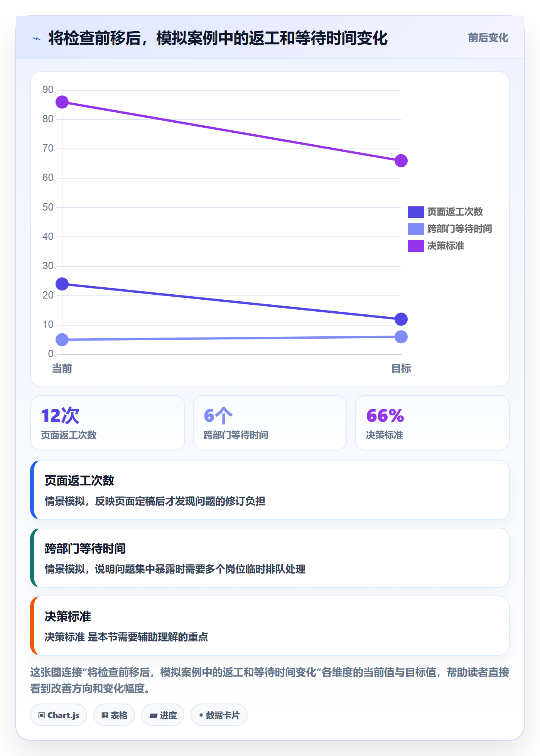
Task: Click the main title 将检查前移后 heading
Action: [218, 39]
